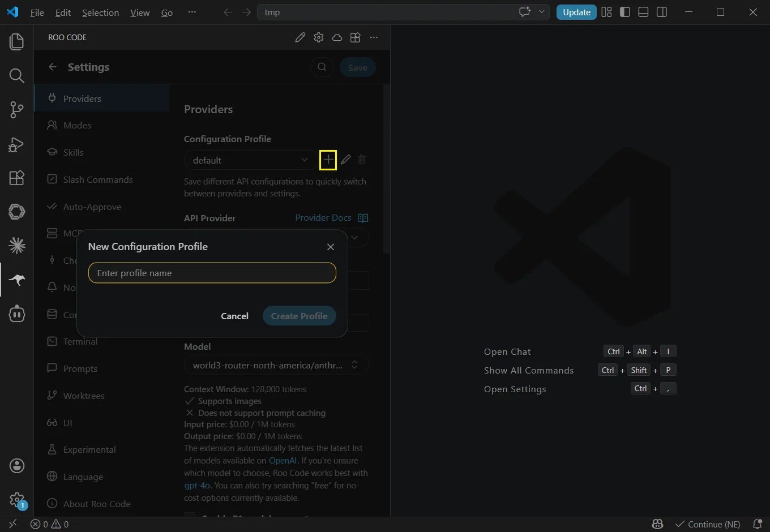This screenshot has height=532, width=770.
Task: Open the Claude starburst icon panel
Action: click(x=17, y=245)
